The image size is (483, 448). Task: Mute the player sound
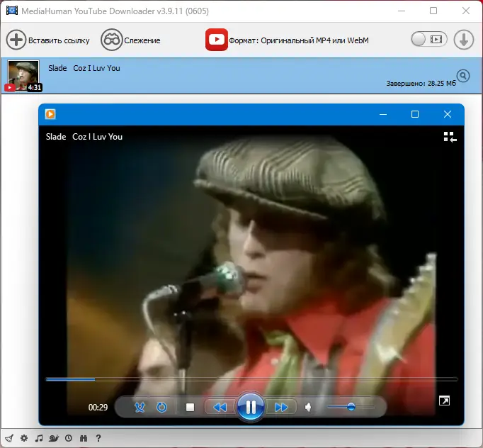[x=308, y=408]
